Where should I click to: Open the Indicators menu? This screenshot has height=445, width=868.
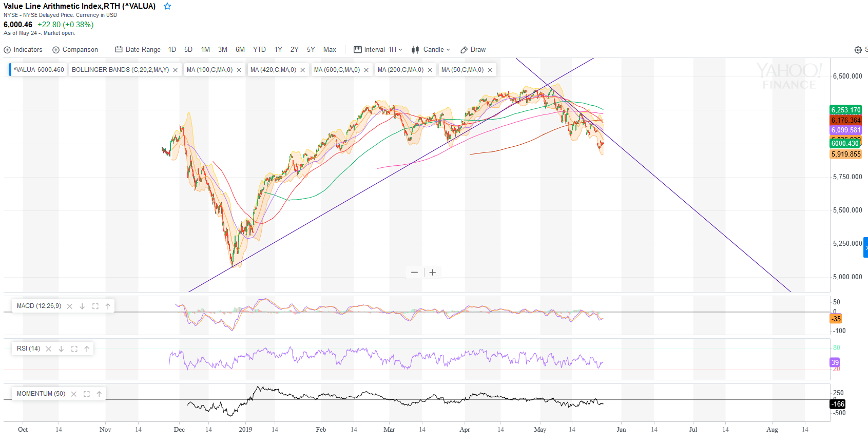23,50
